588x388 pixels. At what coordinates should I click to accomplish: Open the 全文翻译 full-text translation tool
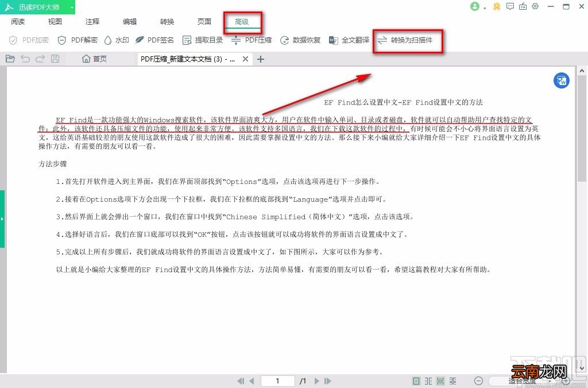click(x=349, y=40)
